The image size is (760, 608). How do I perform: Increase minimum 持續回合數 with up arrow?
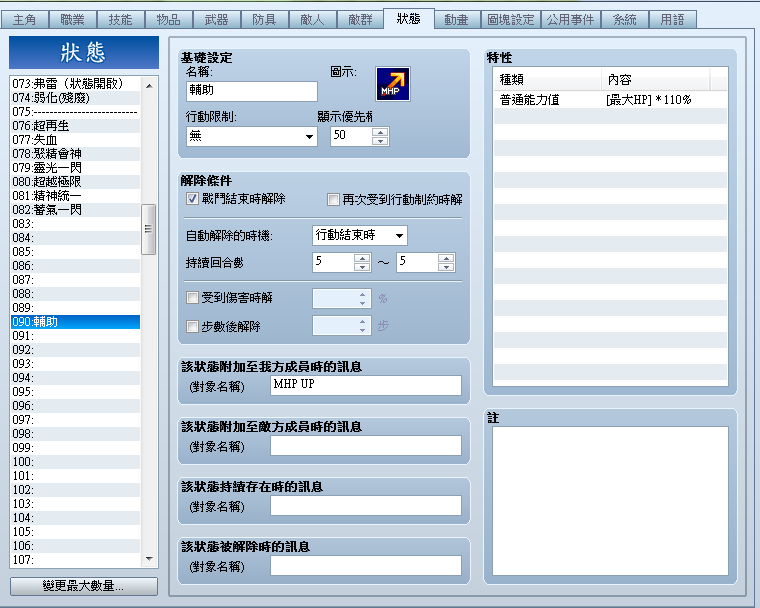pos(362,258)
